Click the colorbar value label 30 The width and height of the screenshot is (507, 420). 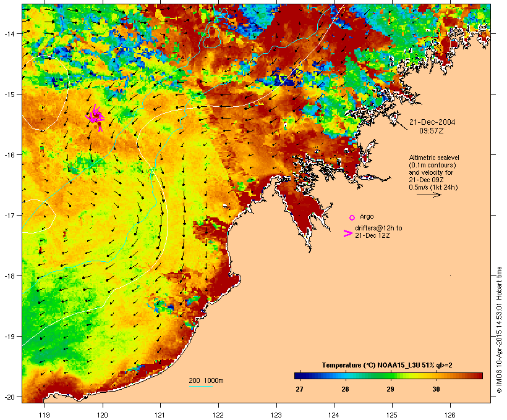tap(436, 389)
